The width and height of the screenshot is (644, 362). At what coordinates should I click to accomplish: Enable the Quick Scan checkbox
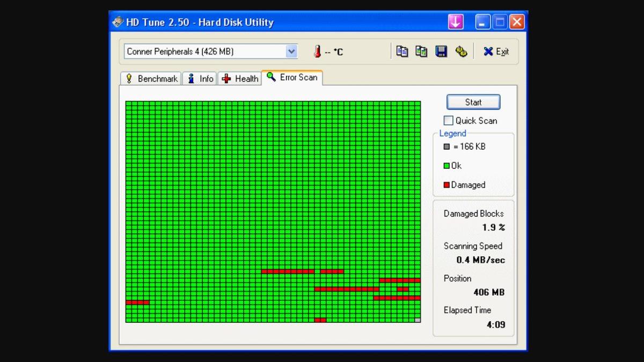pos(449,121)
